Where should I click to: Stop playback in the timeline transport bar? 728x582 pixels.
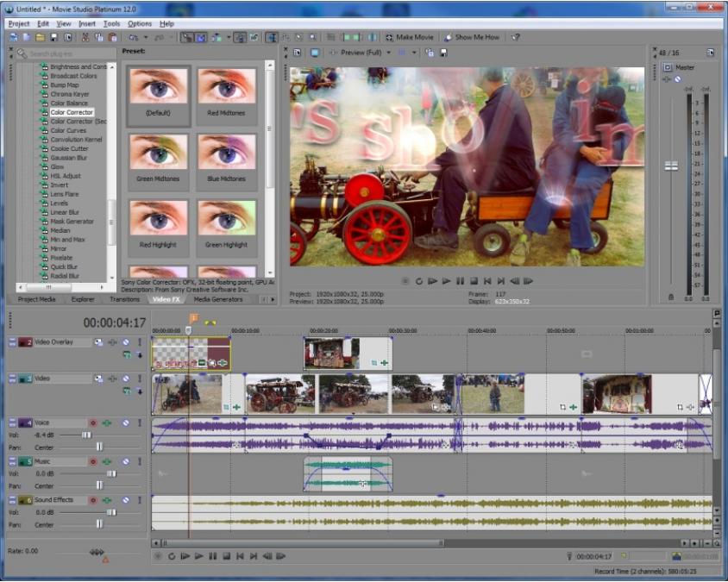(x=227, y=556)
